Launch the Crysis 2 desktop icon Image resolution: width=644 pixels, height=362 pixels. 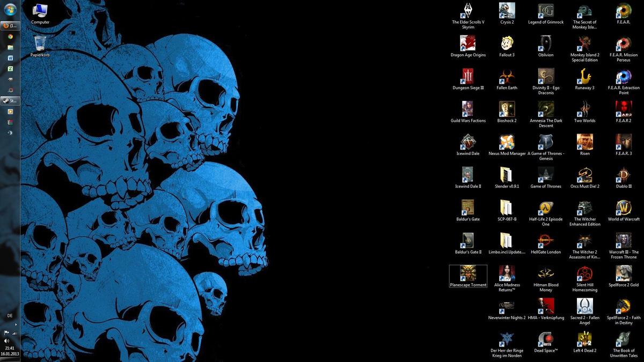[x=507, y=13]
